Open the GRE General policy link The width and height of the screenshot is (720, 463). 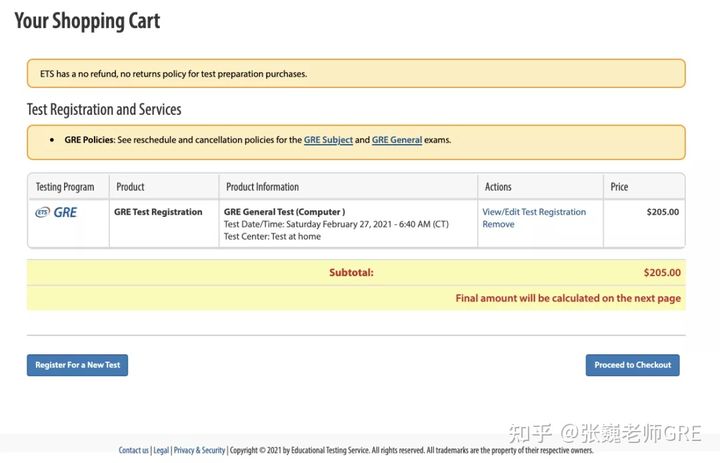(396, 140)
